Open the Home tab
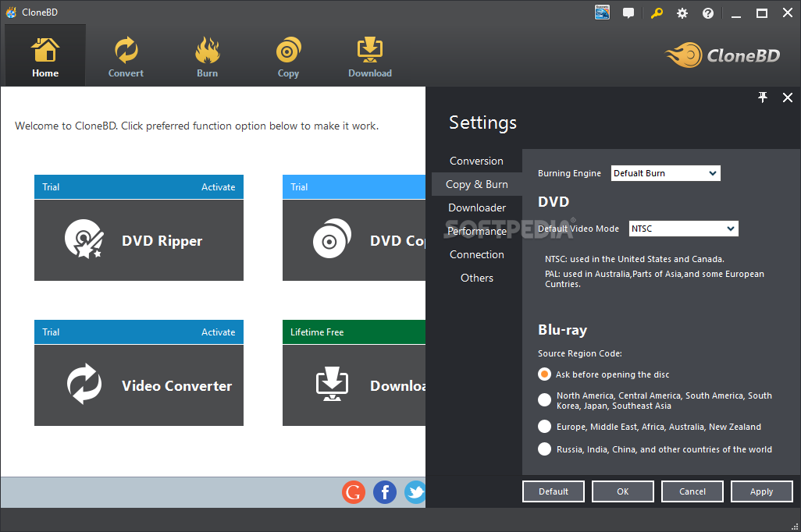 [x=45, y=55]
